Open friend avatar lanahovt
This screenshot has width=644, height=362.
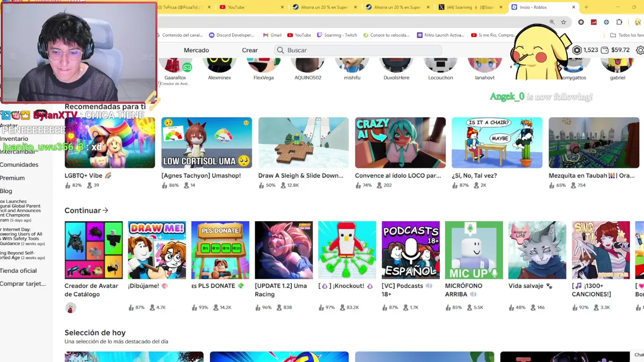(485, 65)
